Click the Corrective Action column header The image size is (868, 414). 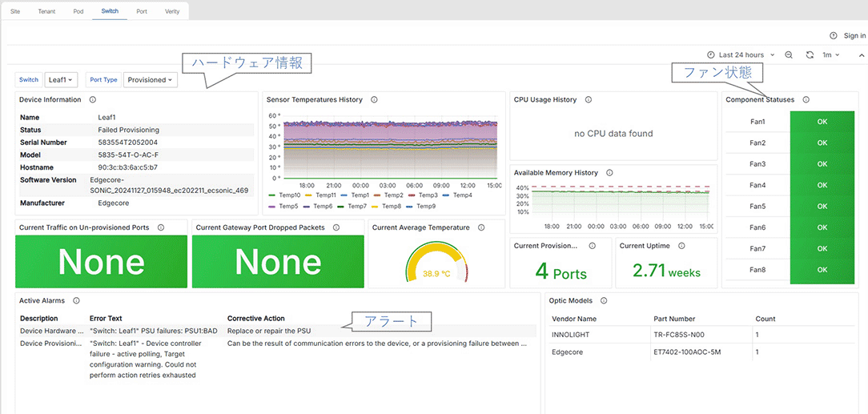pyautogui.click(x=255, y=319)
